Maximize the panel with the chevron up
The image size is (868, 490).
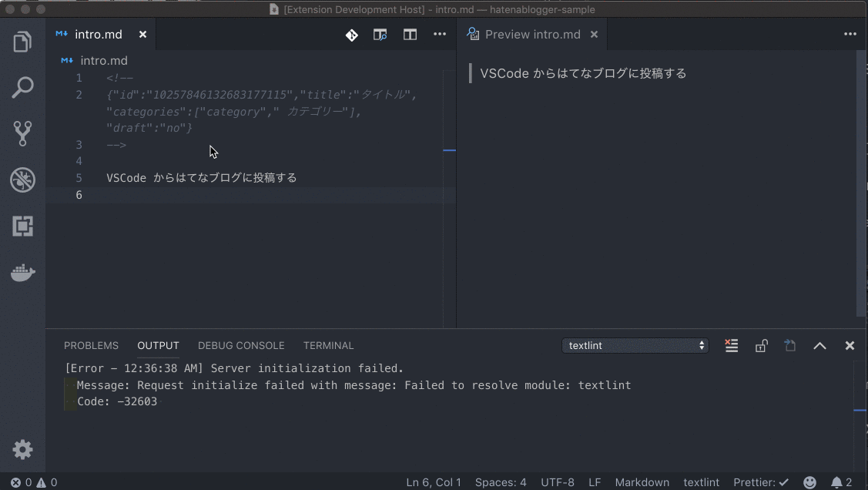[819, 345]
